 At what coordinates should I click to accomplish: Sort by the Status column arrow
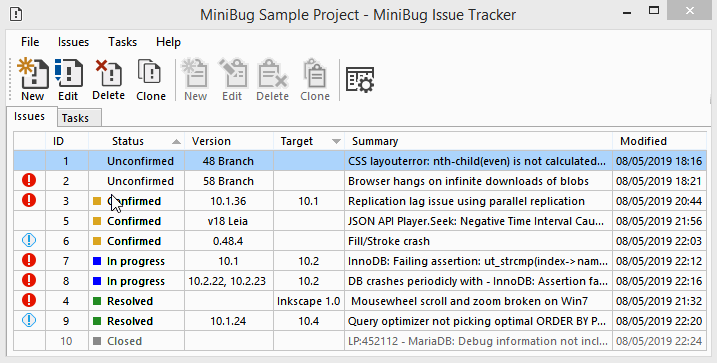coord(177,142)
